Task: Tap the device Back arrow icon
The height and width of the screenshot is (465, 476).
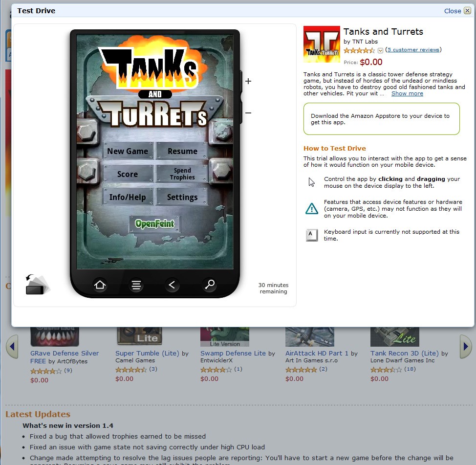Action: (172, 285)
